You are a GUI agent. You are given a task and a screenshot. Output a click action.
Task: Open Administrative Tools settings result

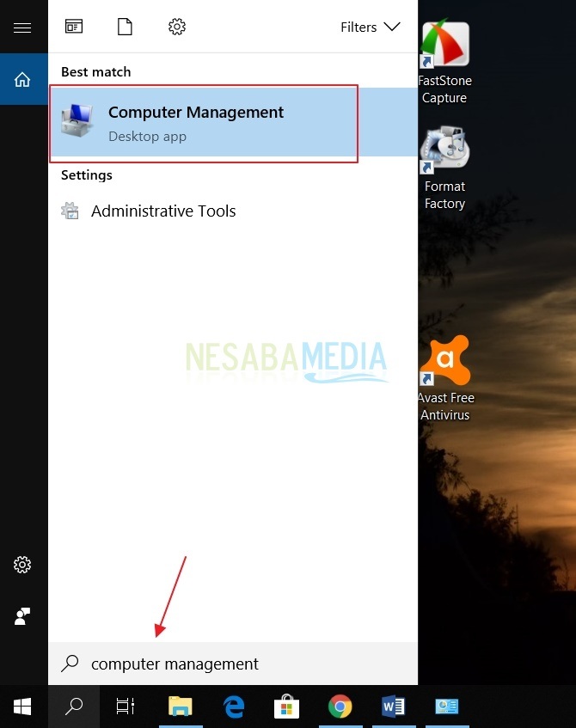(x=162, y=211)
